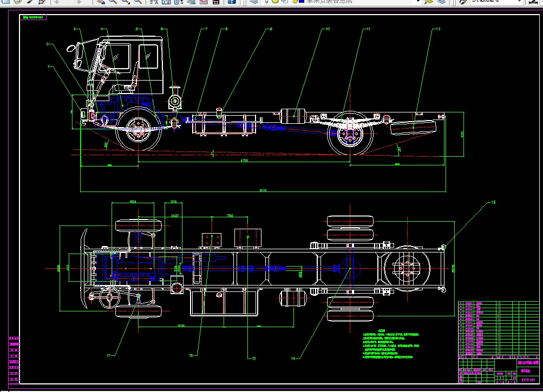Viewport: 543px width, 392px height.
Task: Select callout number 15 label
Action: pyautogui.click(x=254, y=358)
